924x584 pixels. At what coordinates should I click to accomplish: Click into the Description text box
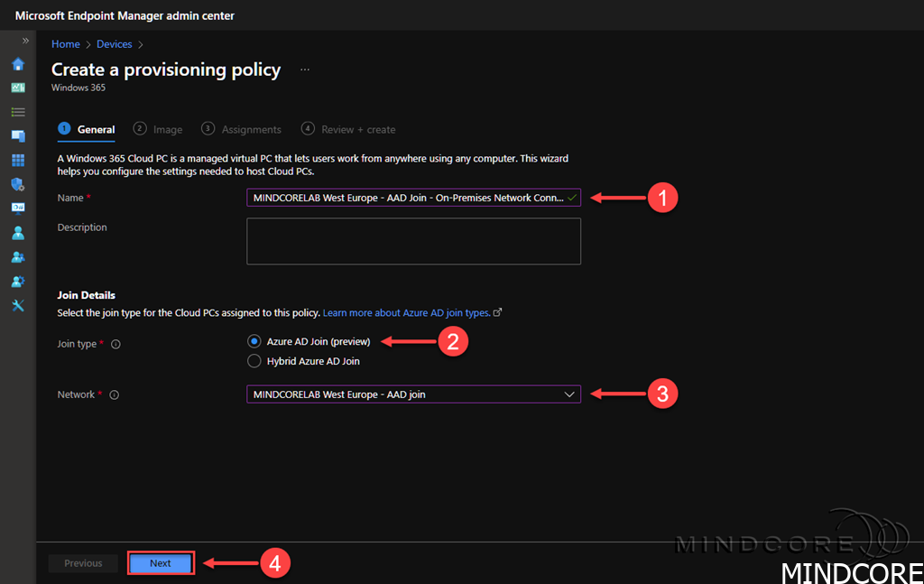(413, 241)
